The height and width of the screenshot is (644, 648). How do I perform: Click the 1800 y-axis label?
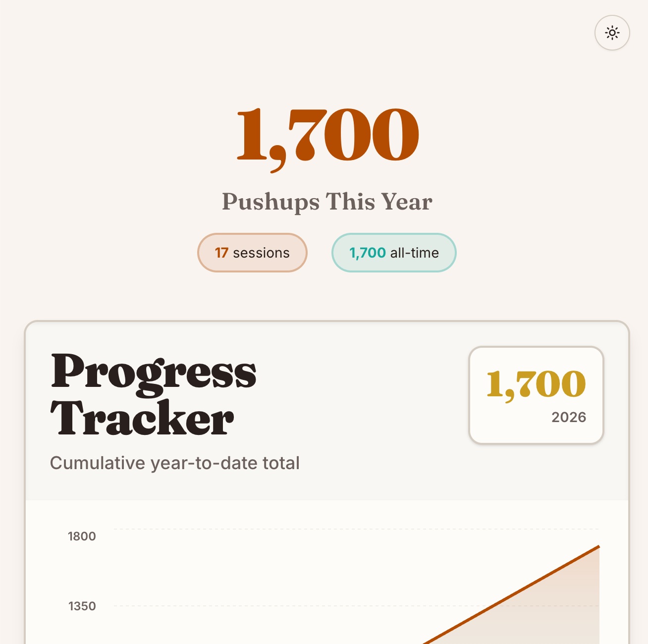(x=82, y=536)
